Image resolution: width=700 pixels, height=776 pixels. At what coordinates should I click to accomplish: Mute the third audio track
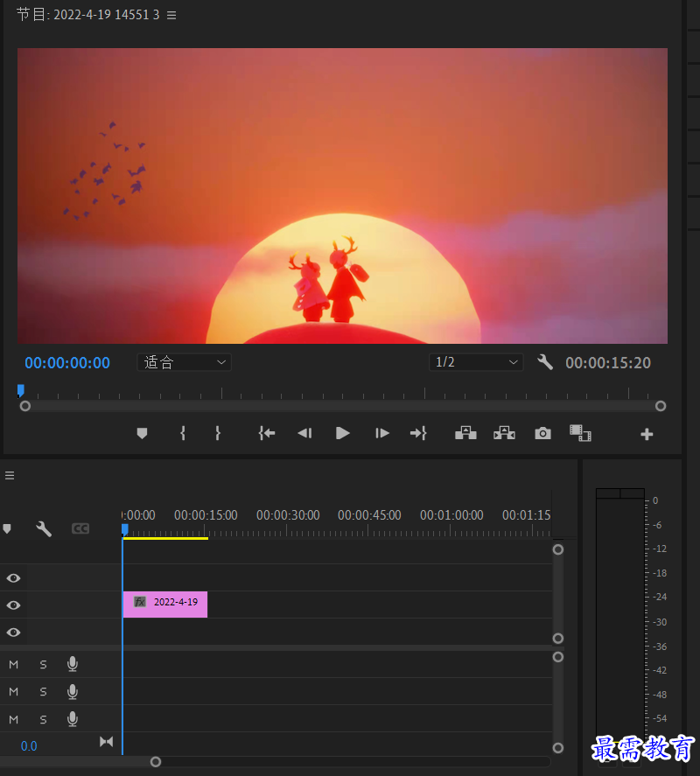13,720
